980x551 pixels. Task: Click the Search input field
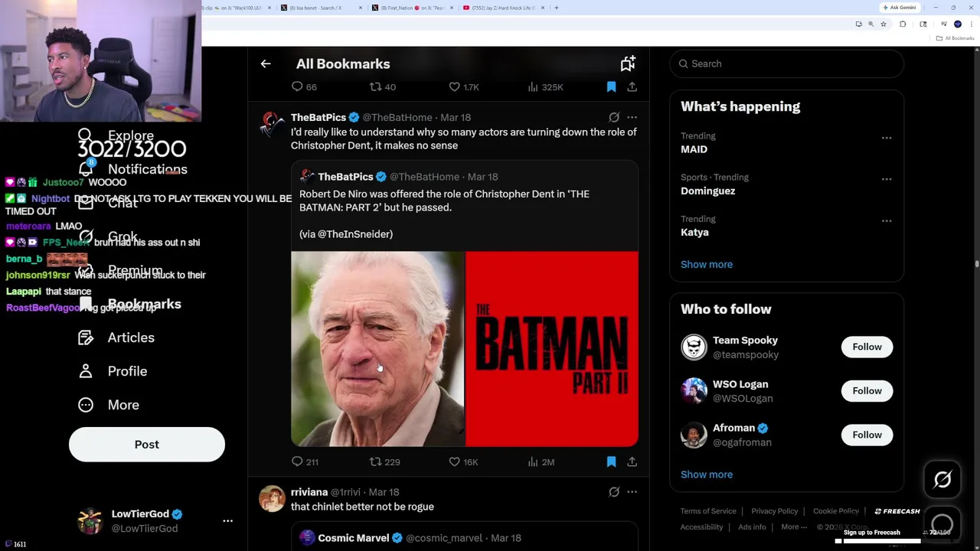[x=787, y=64]
